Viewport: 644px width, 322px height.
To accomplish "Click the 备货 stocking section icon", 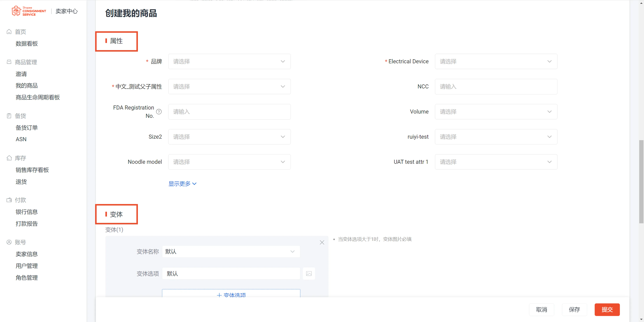I will tap(9, 116).
